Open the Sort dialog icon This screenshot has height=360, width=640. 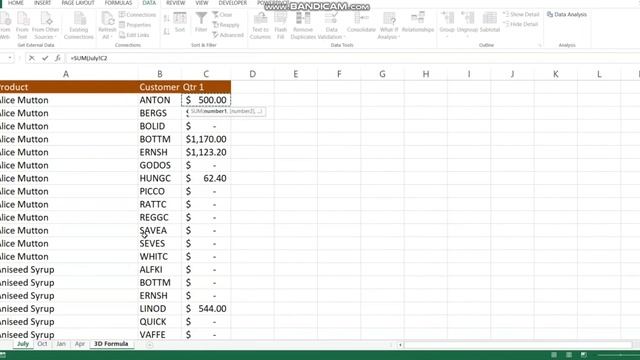[x=180, y=22]
